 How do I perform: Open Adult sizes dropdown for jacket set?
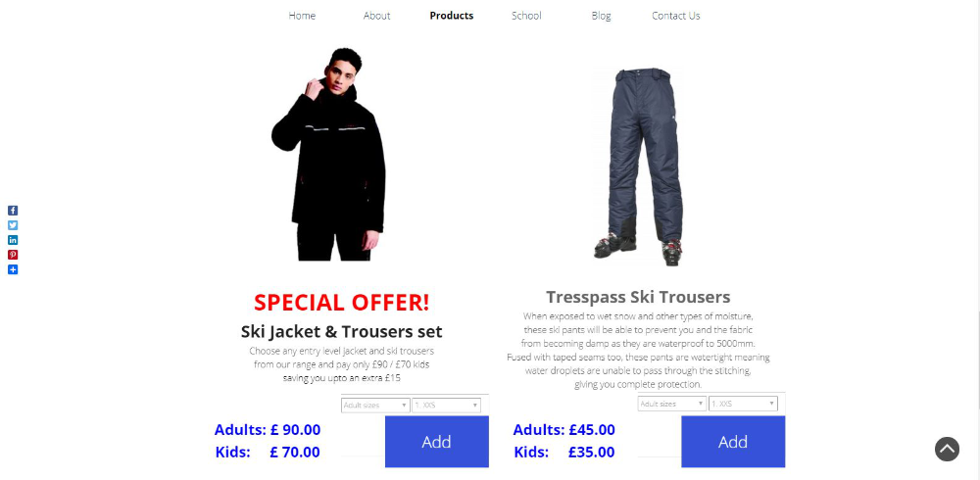click(375, 406)
